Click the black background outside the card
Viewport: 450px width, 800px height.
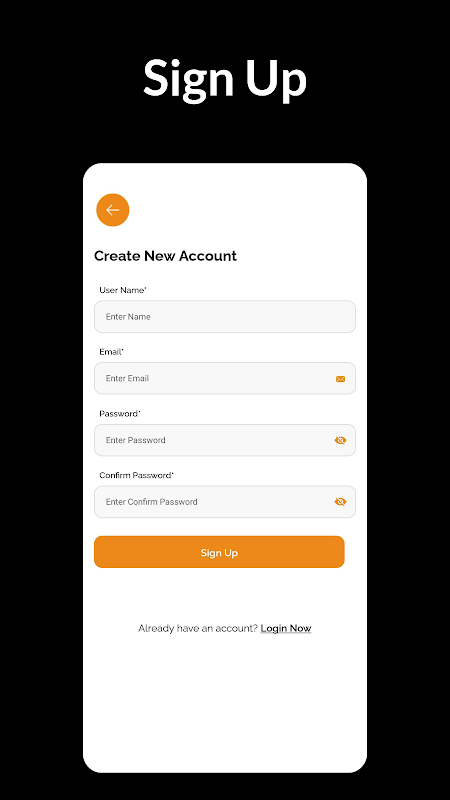pyautogui.click(x=41, y=408)
